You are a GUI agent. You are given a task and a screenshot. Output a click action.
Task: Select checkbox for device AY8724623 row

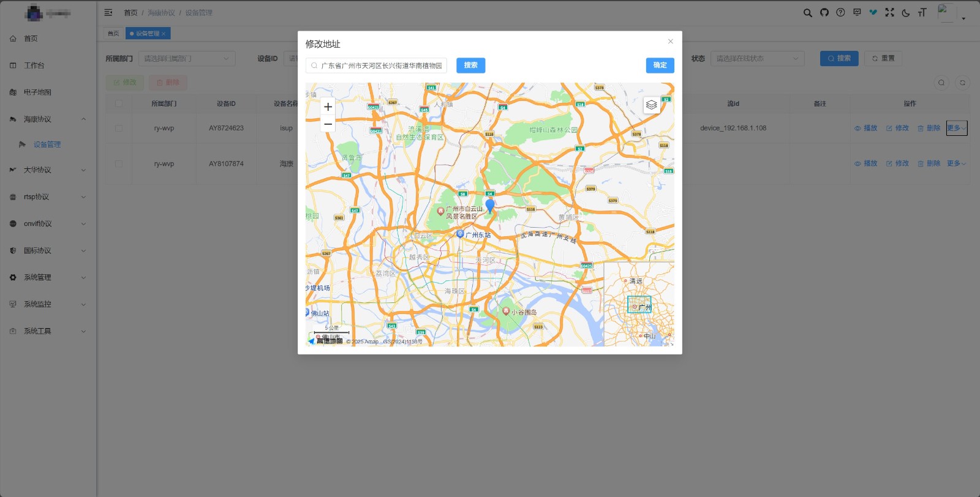tap(119, 129)
